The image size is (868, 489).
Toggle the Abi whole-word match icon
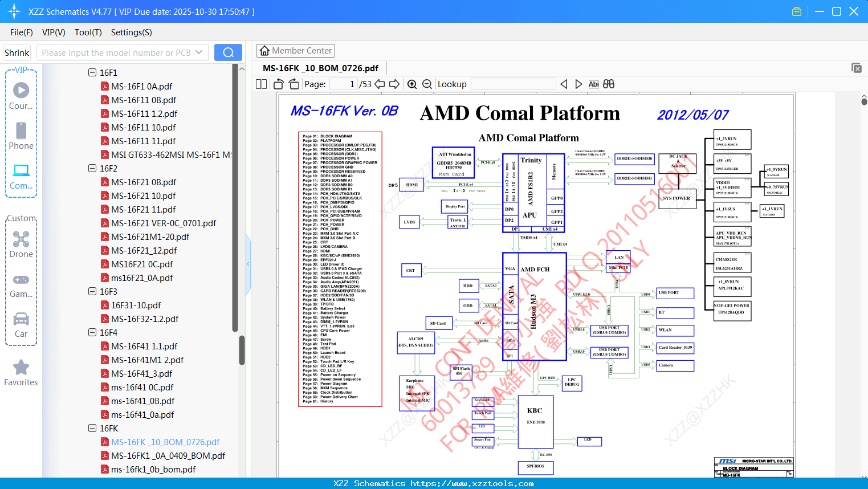593,84
